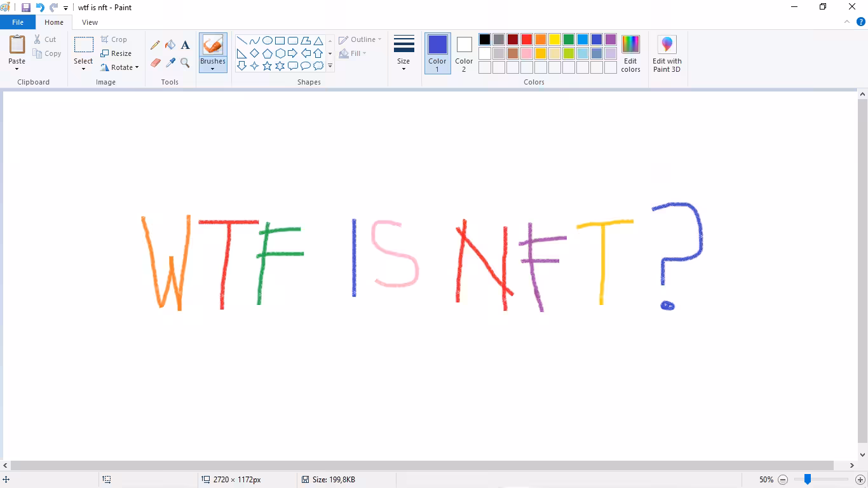
Task: Choose the Text tool
Action: (x=185, y=45)
